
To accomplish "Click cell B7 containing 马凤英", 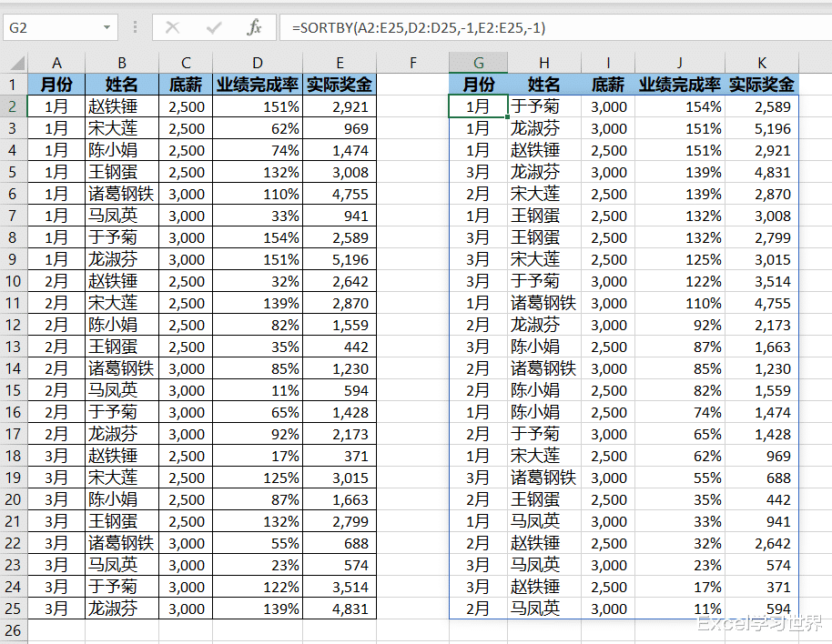I will click(121, 216).
